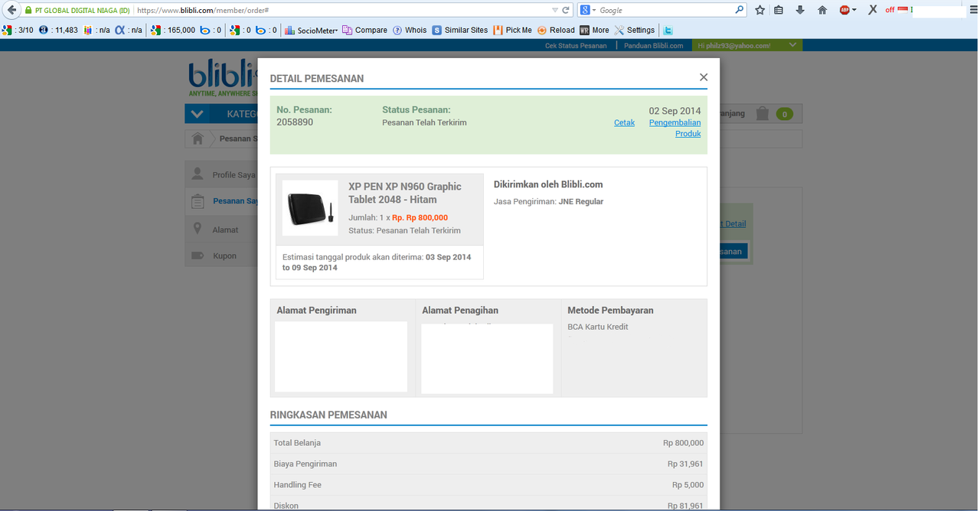Open the bookmarks list icon
The image size is (980, 511).
pyautogui.click(x=779, y=10)
